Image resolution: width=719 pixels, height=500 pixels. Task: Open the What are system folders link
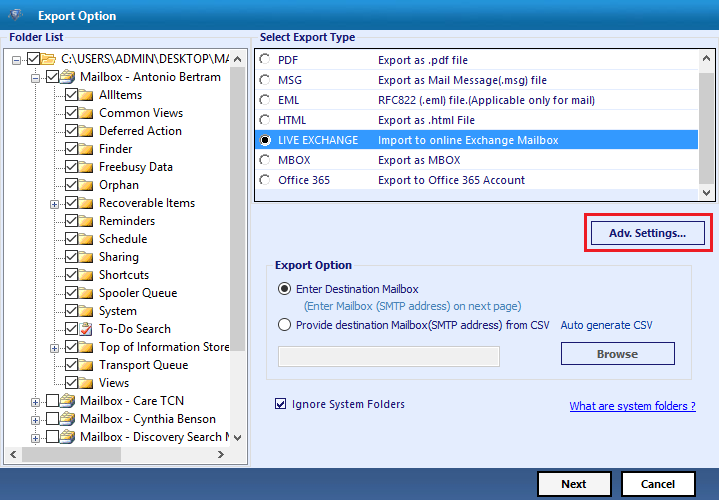point(632,406)
